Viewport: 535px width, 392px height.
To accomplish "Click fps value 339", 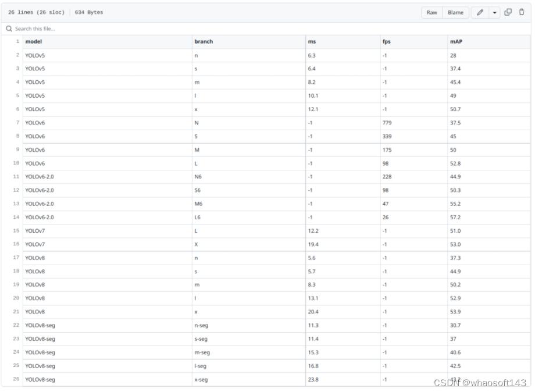I will [x=387, y=137].
